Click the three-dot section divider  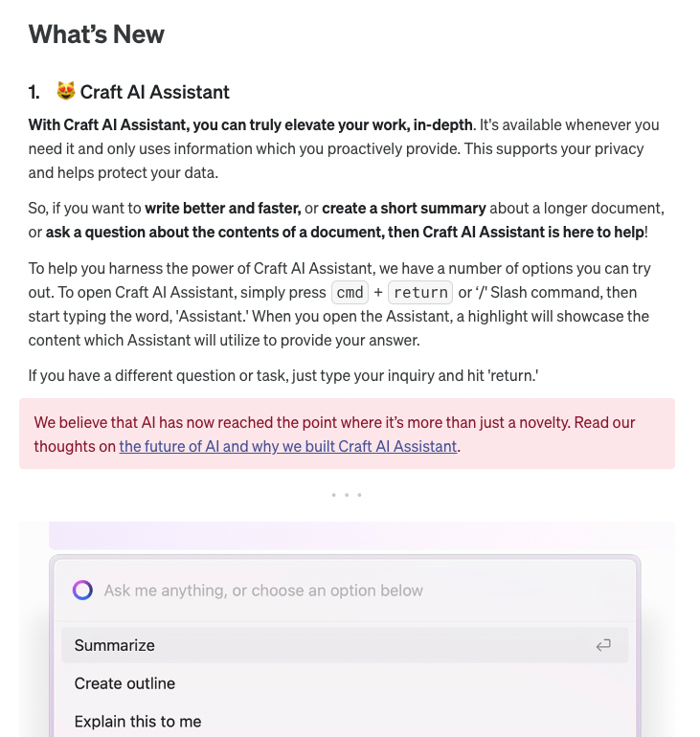[x=347, y=495]
